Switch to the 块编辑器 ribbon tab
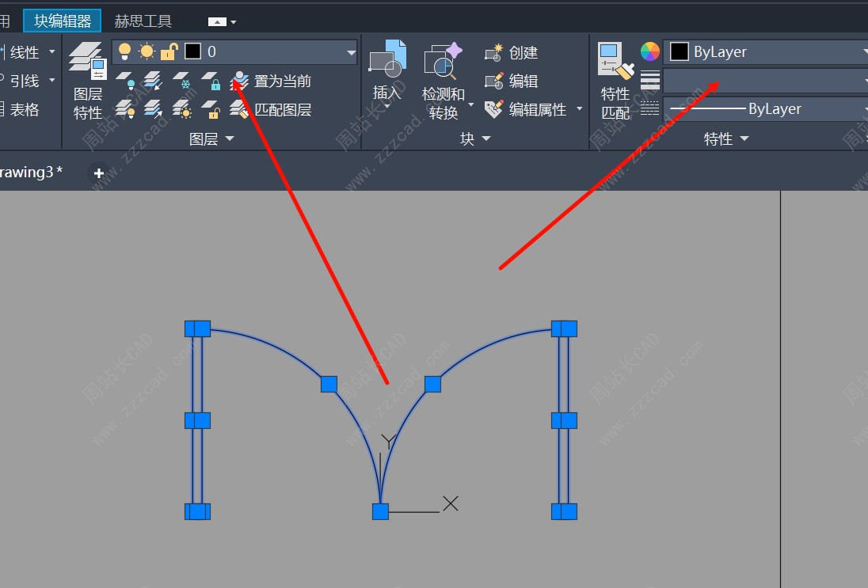This screenshot has height=588, width=868. click(63, 21)
